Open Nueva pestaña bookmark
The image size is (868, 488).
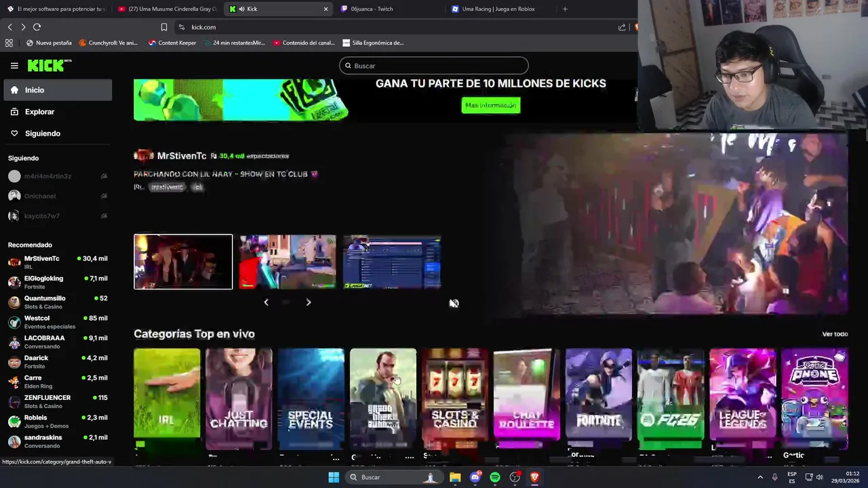pos(49,43)
